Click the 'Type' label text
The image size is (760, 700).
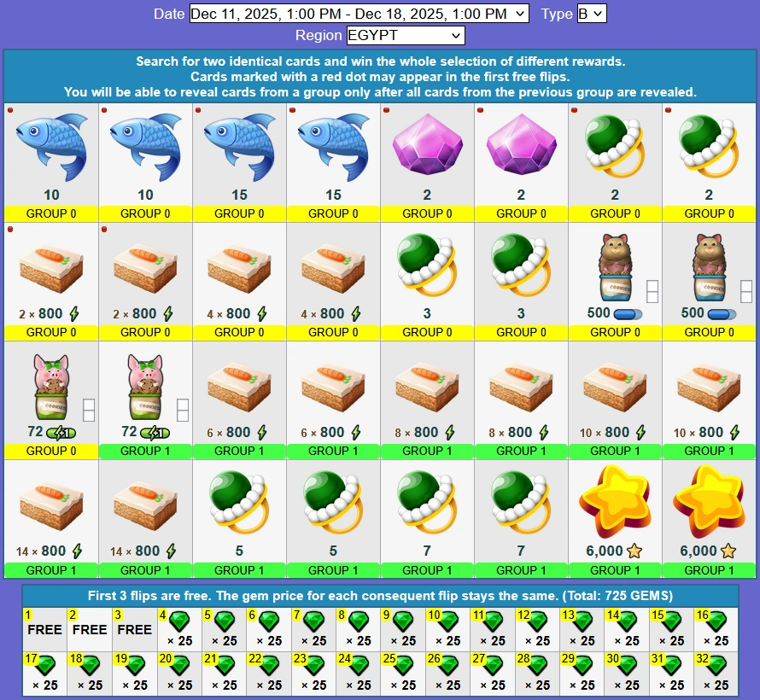click(557, 14)
